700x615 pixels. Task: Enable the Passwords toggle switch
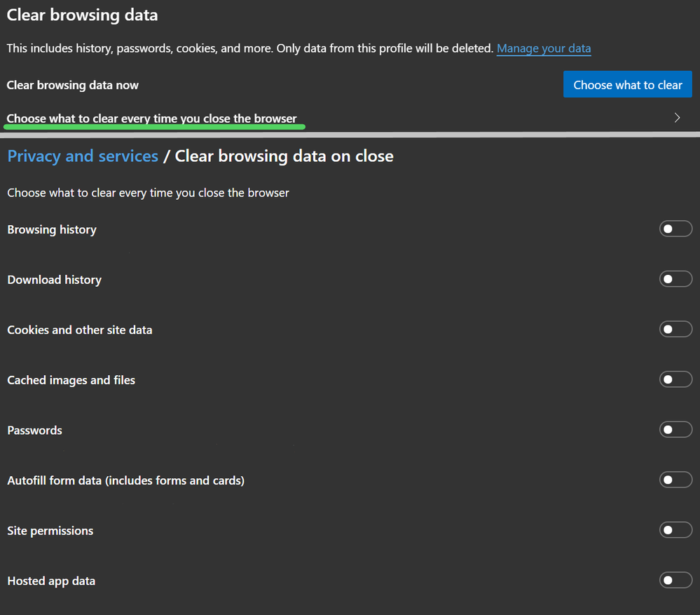click(675, 430)
